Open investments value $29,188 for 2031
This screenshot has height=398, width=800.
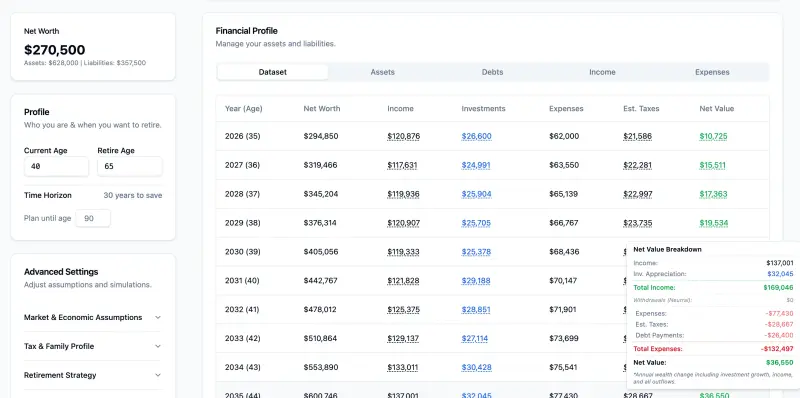(x=476, y=281)
